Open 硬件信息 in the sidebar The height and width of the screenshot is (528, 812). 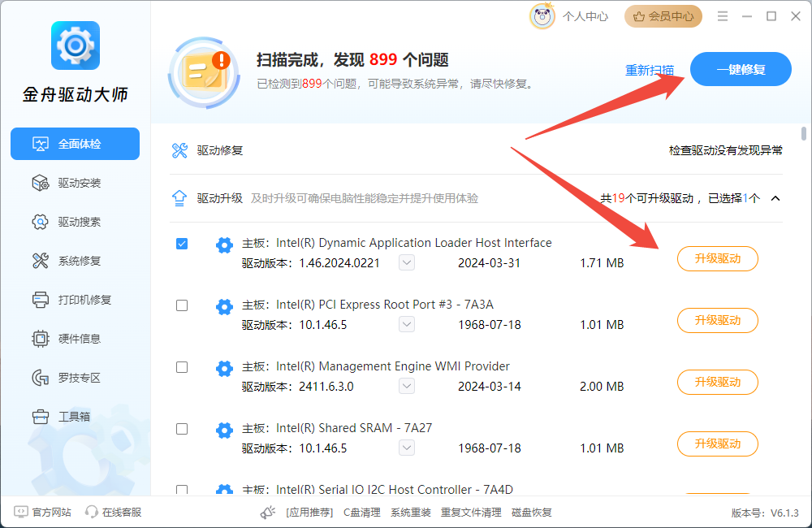click(75, 339)
